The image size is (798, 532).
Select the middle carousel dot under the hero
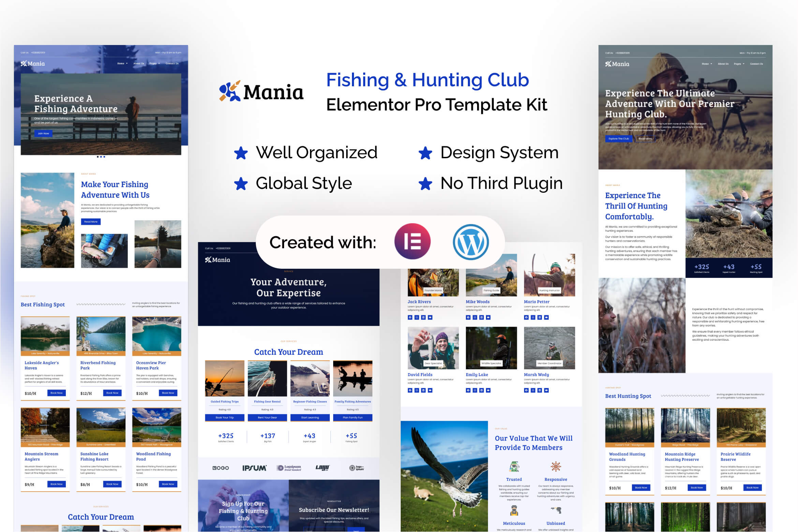(x=101, y=157)
